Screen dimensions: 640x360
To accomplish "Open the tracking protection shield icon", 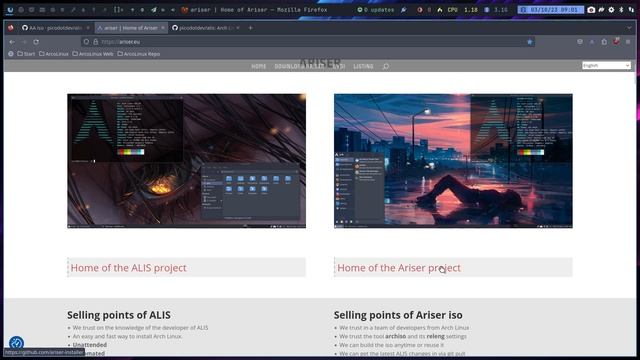I will pos(86,42).
